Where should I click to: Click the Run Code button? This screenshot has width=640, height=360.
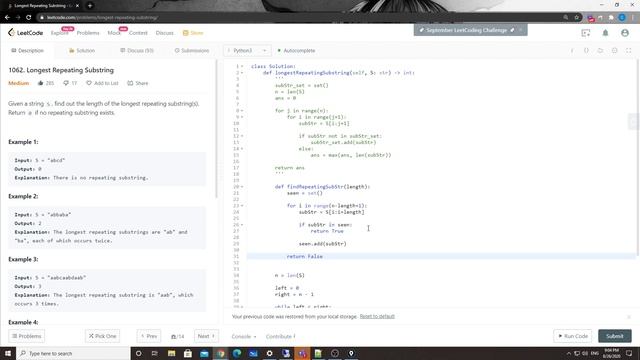[573, 336]
